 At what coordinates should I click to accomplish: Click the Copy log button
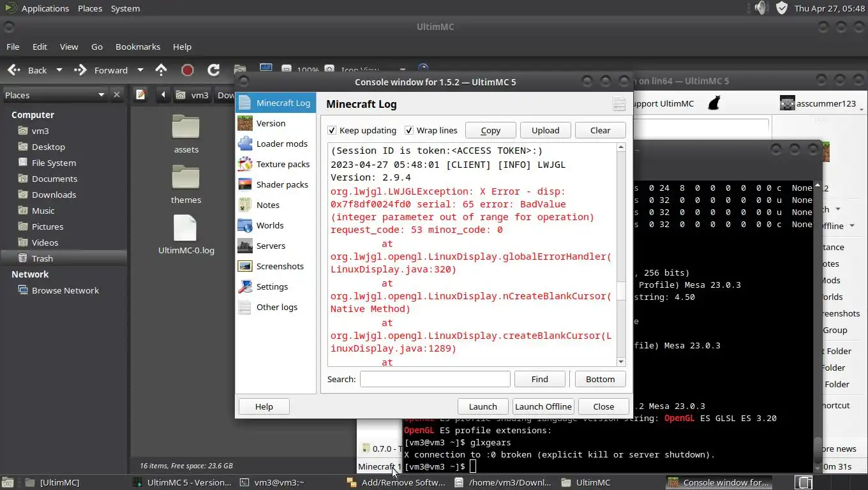(x=490, y=130)
